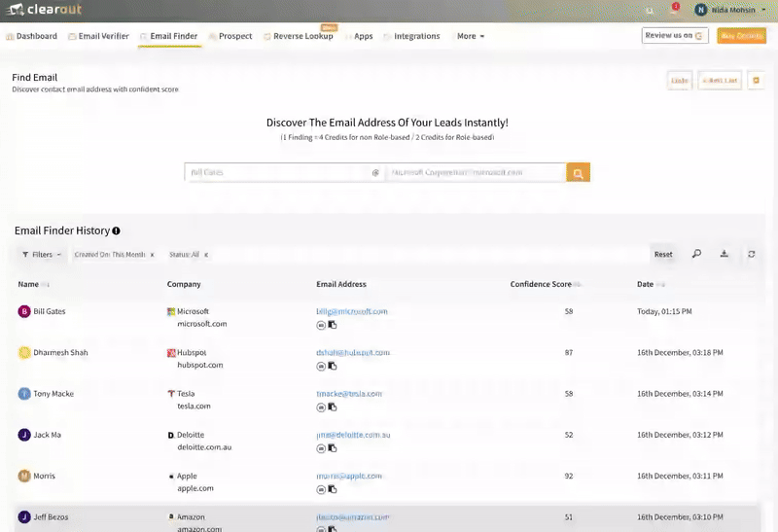This screenshot has height=532, width=778.
Task: Click the microsoft.com domain text
Action: [x=202, y=324]
